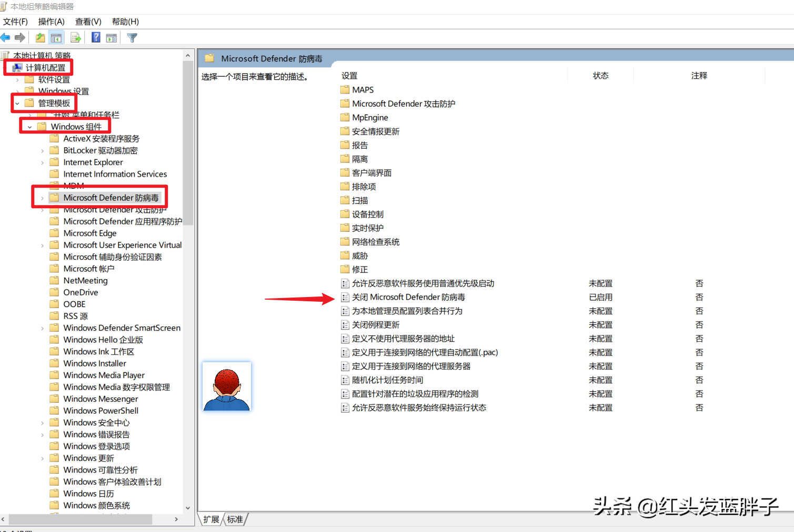Image resolution: width=794 pixels, height=532 pixels.
Task: Select 定义不使用代理服务器的地址 policy
Action: [403, 339]
